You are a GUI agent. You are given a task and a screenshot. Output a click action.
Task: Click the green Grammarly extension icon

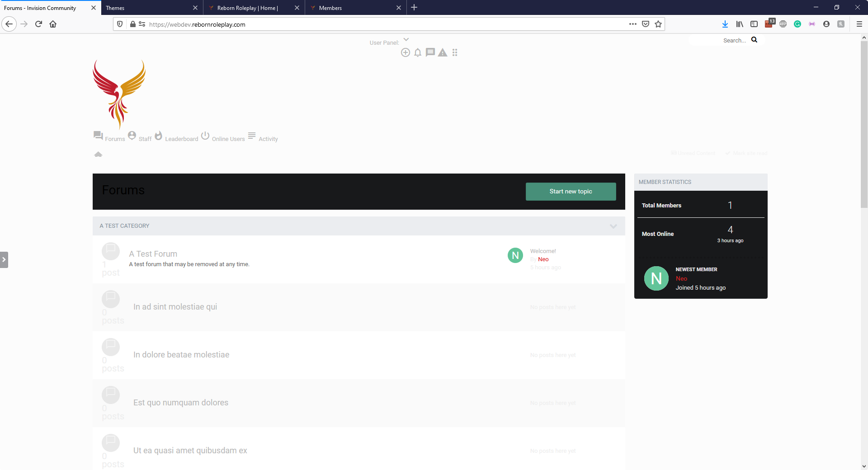pos(797,24)
